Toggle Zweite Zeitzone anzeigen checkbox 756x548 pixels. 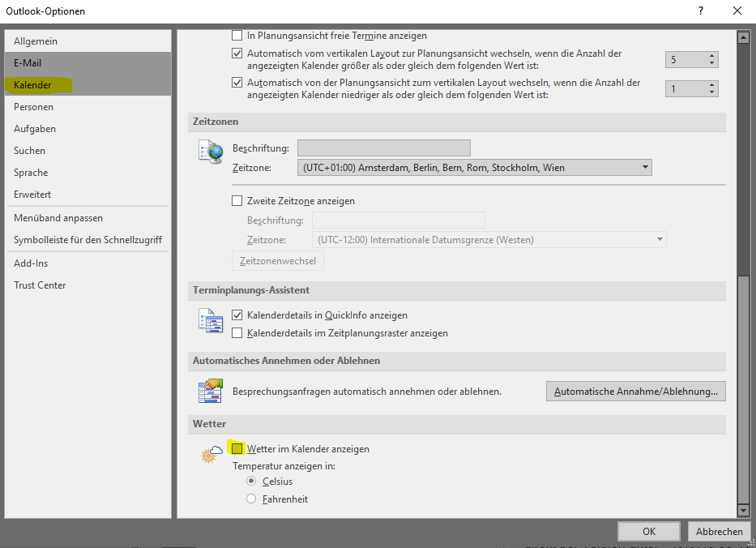pyautogui.click(x=237, y=201)
